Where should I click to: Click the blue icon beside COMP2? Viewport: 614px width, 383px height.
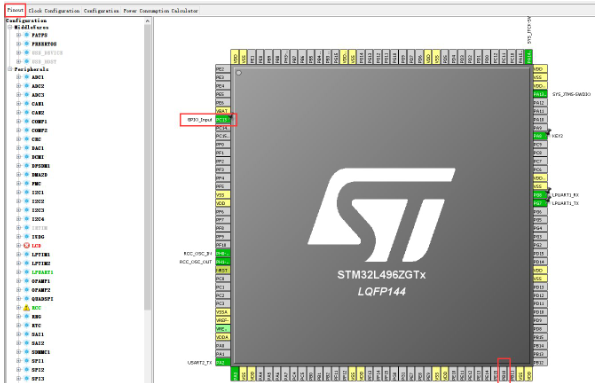[27, 130]
